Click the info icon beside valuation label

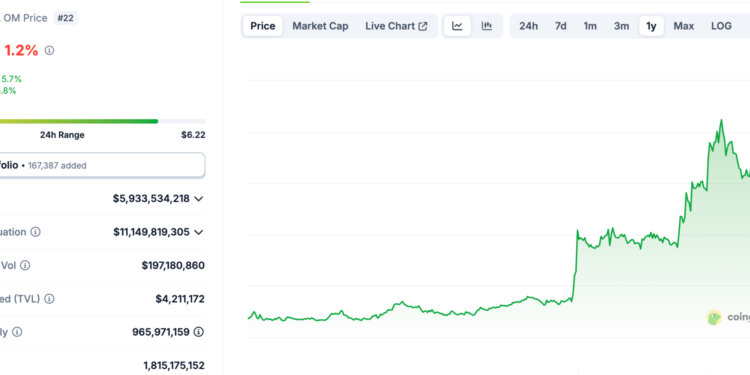point(35,232)
